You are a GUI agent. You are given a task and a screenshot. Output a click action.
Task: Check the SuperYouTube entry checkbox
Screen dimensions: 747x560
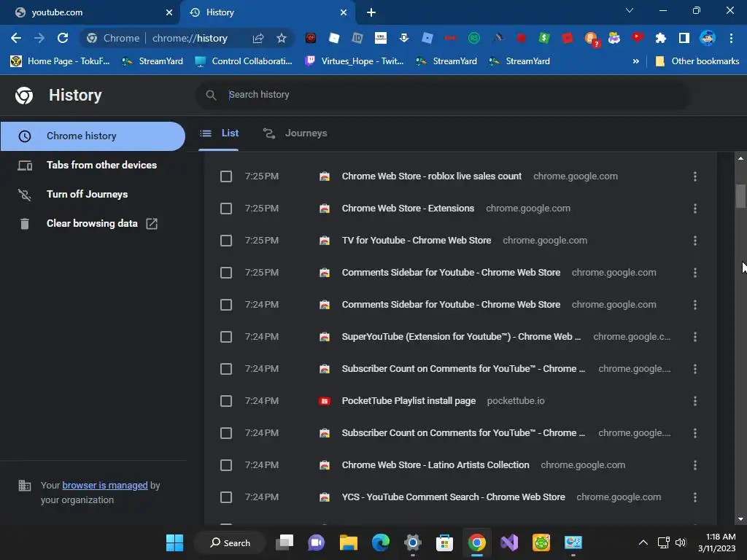226,337
